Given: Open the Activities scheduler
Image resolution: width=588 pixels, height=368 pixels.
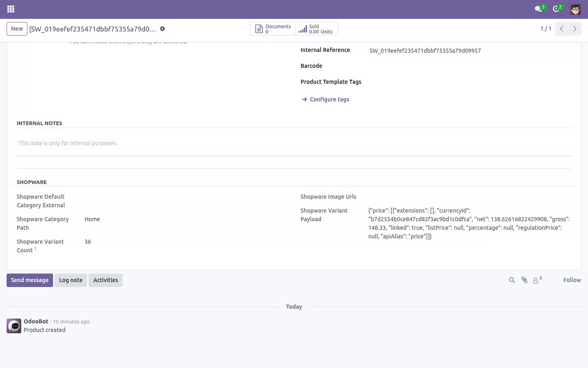Looking at the screenshot, I should [x=105, y=280].
